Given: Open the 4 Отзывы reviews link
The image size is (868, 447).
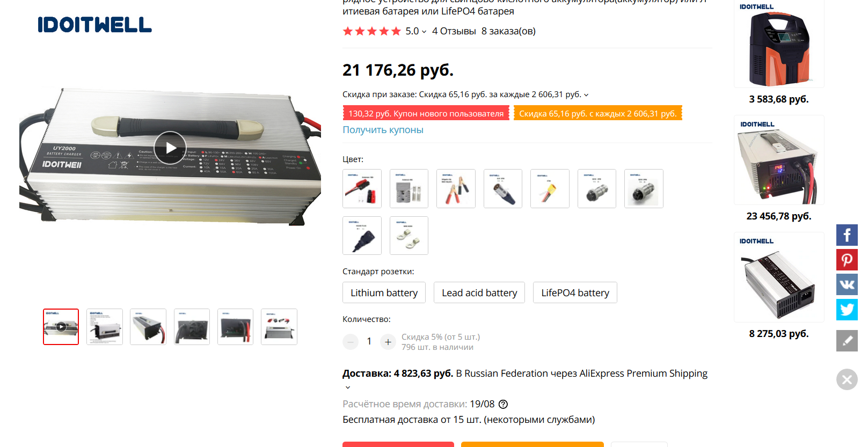Looking at the screenshot, I should pyautogui.click(x=454, y=31).
